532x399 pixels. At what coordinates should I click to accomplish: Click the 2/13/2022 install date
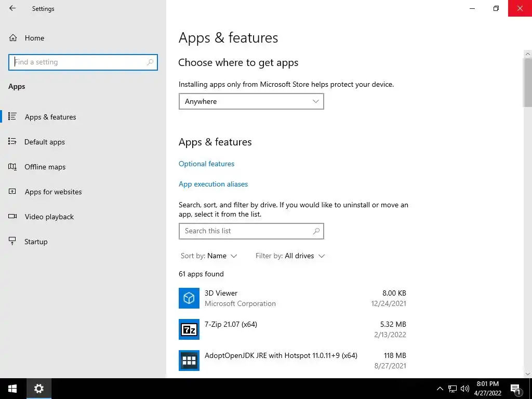[390, 335]
